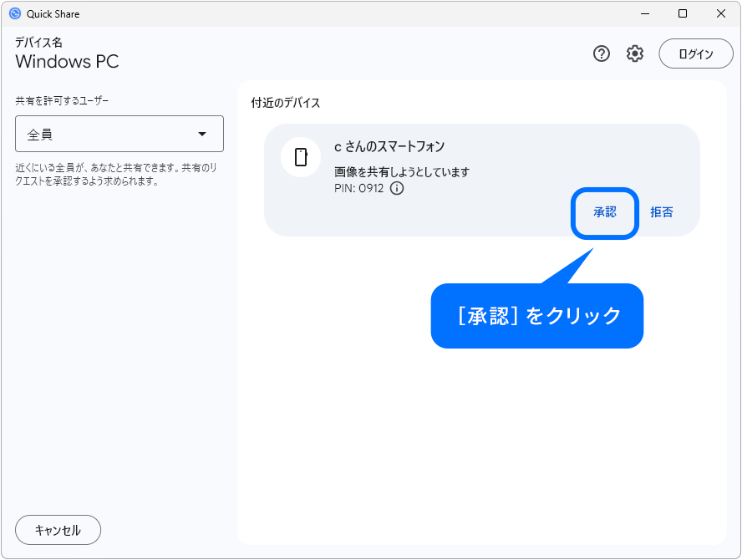Reject the incoming share using 拒否
Screen dimensions: 742x560
[662, 212]
